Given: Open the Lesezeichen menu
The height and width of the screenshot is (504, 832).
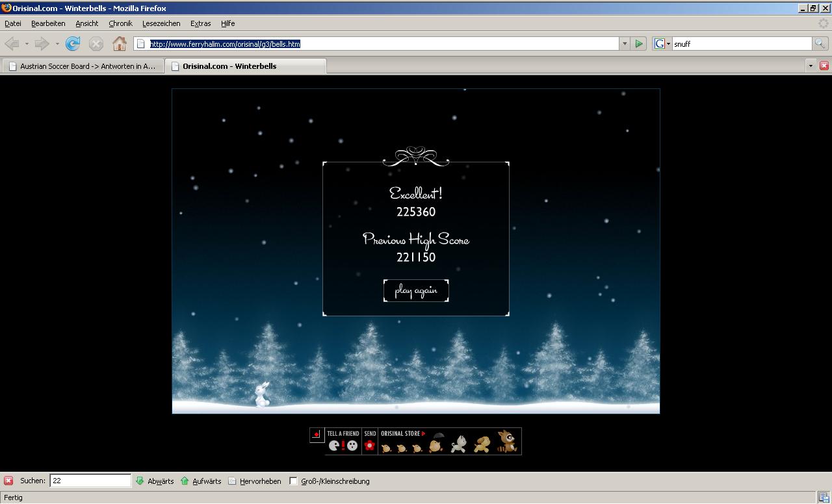Looking at the screenshot, I should (161, 23).
